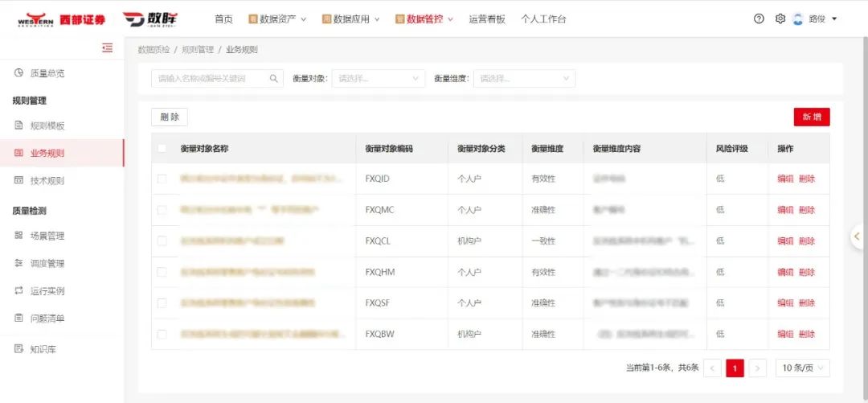
Task: Select page 1 in pagination
Action: 735,368
